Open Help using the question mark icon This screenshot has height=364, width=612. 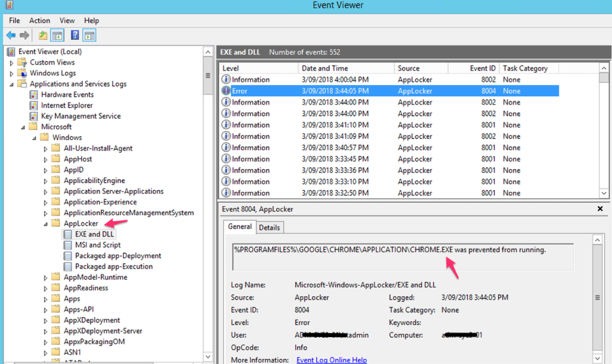pos(75,35)
